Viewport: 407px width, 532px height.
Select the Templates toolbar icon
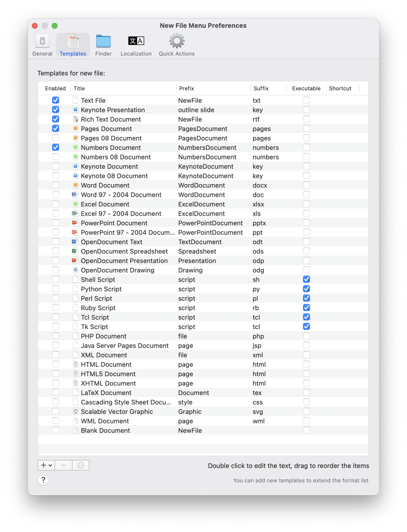coord(73,44)
